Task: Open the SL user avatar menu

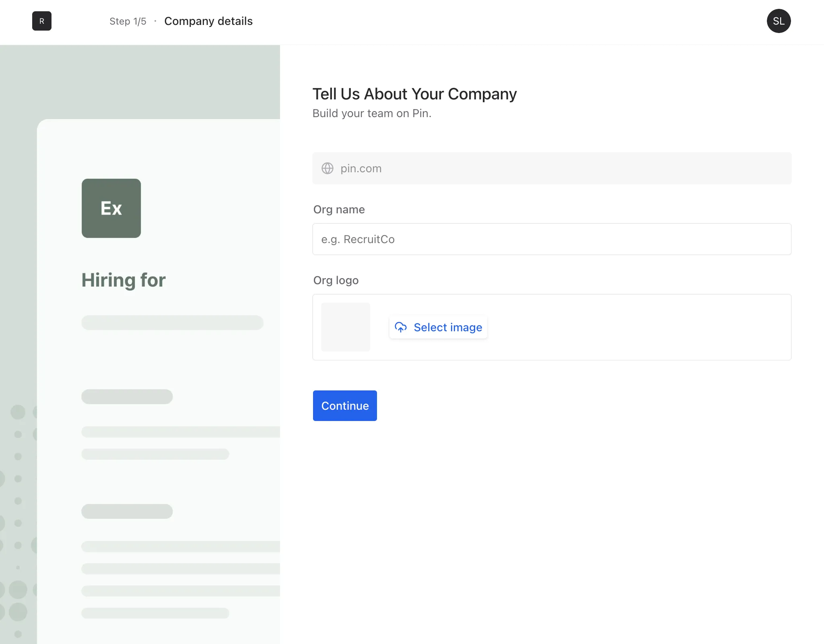Action: [779, 21]
